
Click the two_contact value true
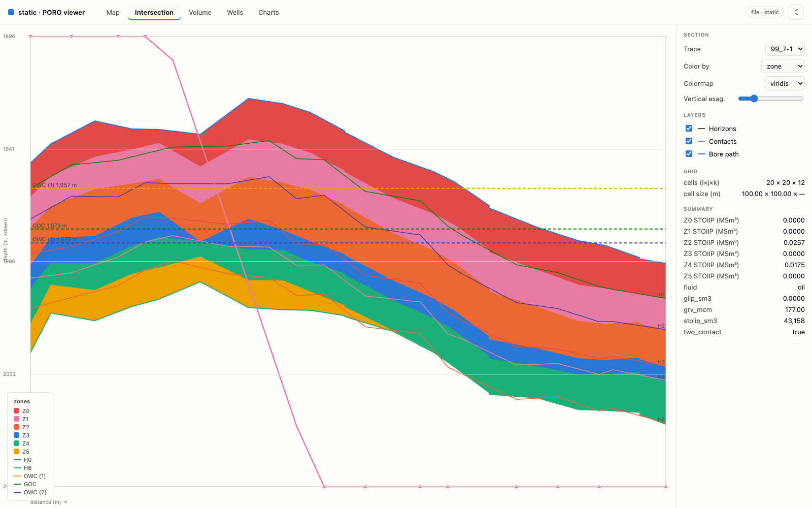coord(798,332)
